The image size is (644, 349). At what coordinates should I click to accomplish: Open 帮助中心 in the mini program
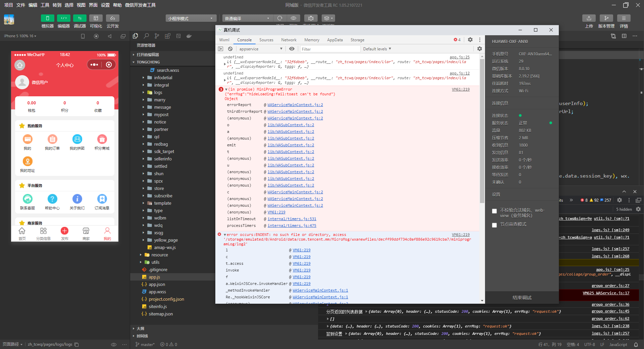click(x=52, y=202)
